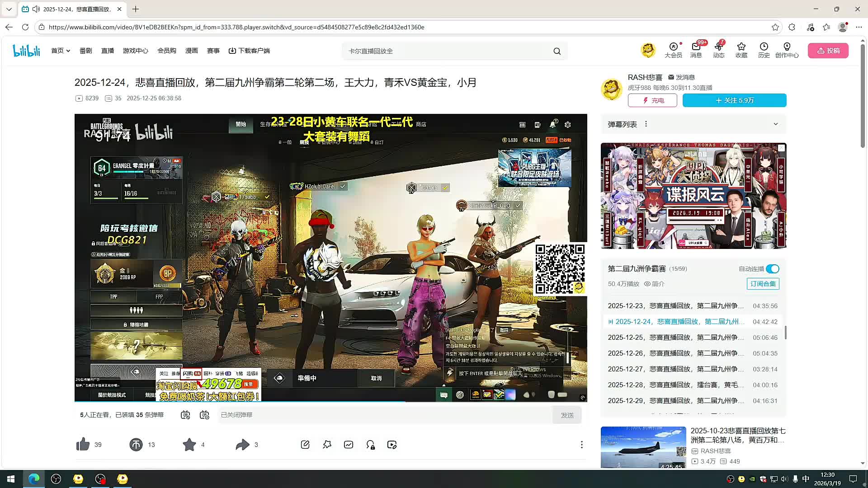Image resolution: width=868 pixels, height=488 pixels.
Task: Click the video progress bar
Action: (x=330, y=401)
